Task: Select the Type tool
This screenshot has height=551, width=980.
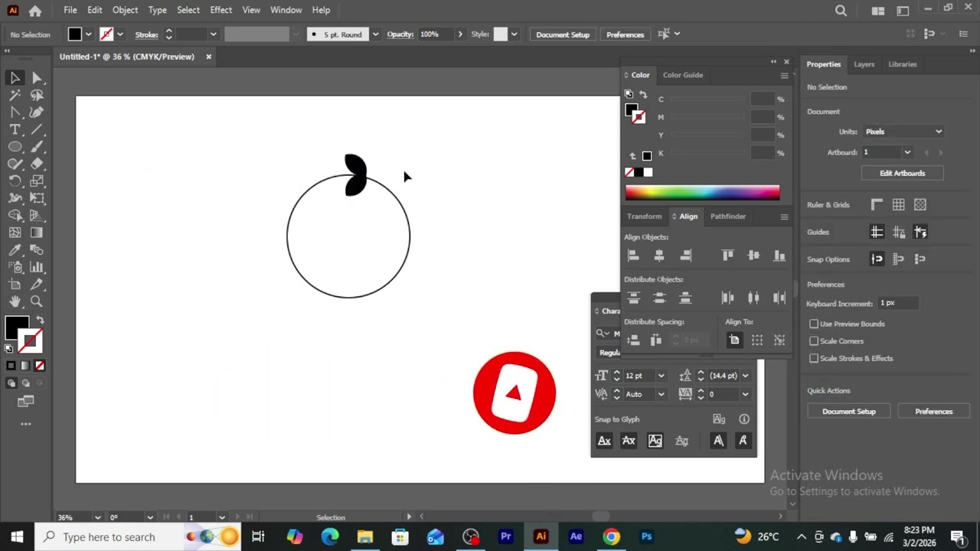Action: [x=15, y=129]
